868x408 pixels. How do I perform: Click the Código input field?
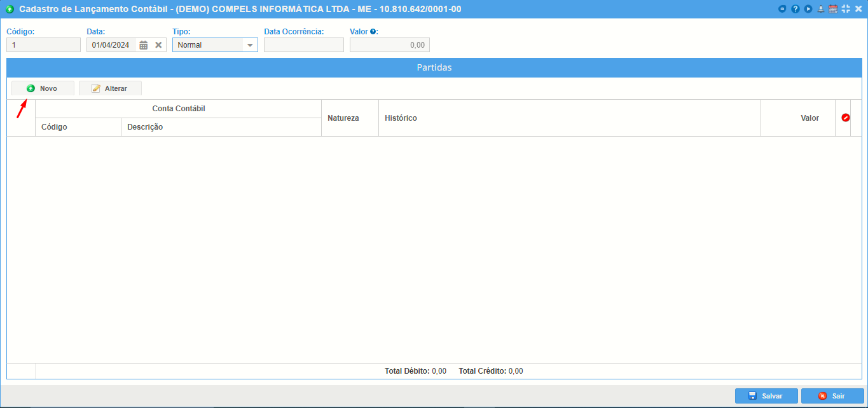[x=43, y=45]
